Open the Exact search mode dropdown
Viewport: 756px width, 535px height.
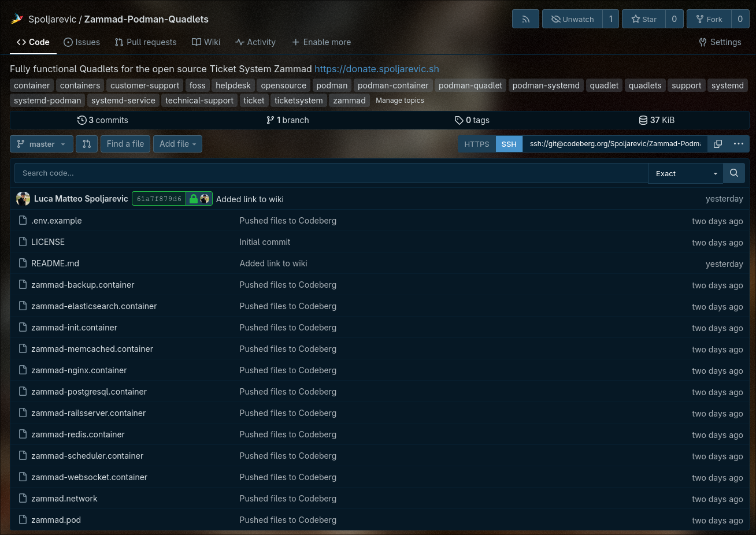coord(685,173)
